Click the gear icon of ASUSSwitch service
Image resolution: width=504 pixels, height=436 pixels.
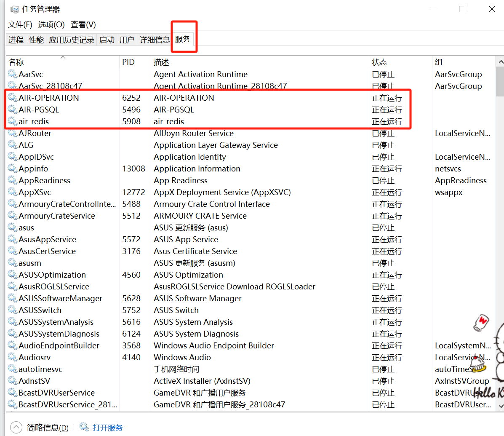[13, 310]
